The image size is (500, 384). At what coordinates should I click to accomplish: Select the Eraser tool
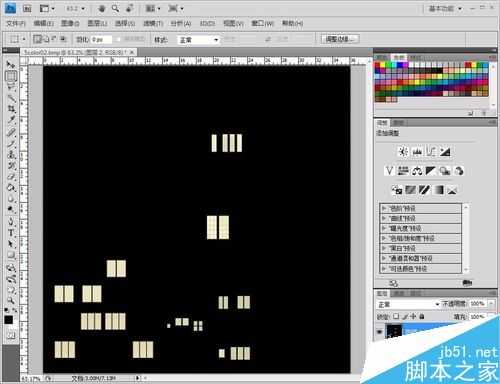click(x=11, y=177)
